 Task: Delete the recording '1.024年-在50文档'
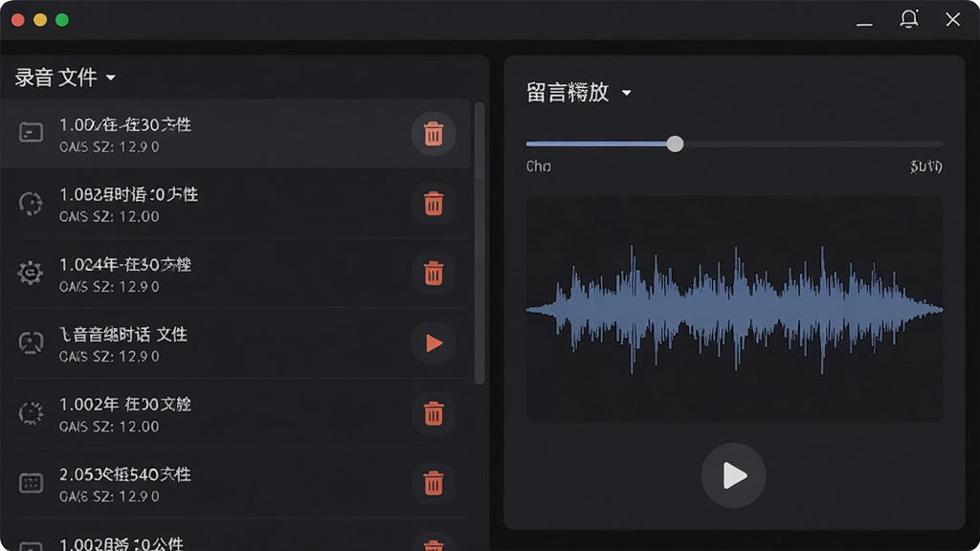coord(434,274)
